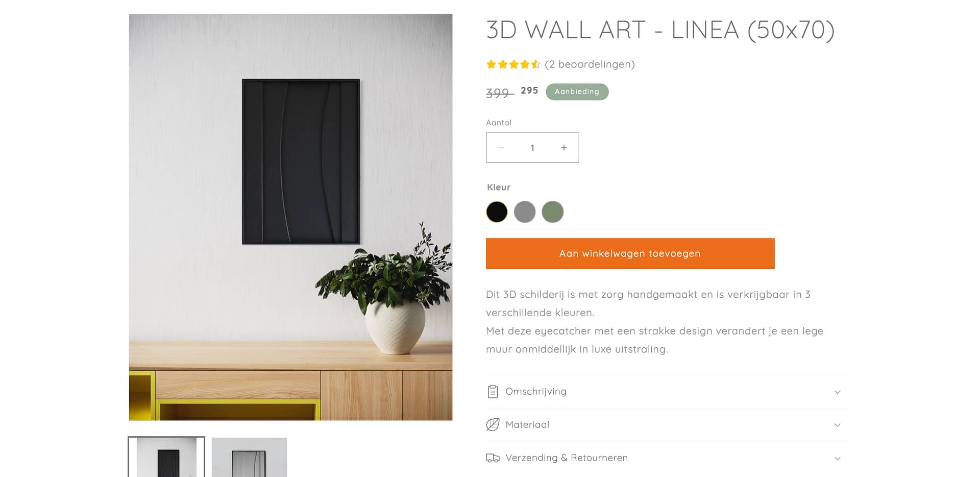Open the main product image
Screen dimensions: 980x477
pos(290,217)
